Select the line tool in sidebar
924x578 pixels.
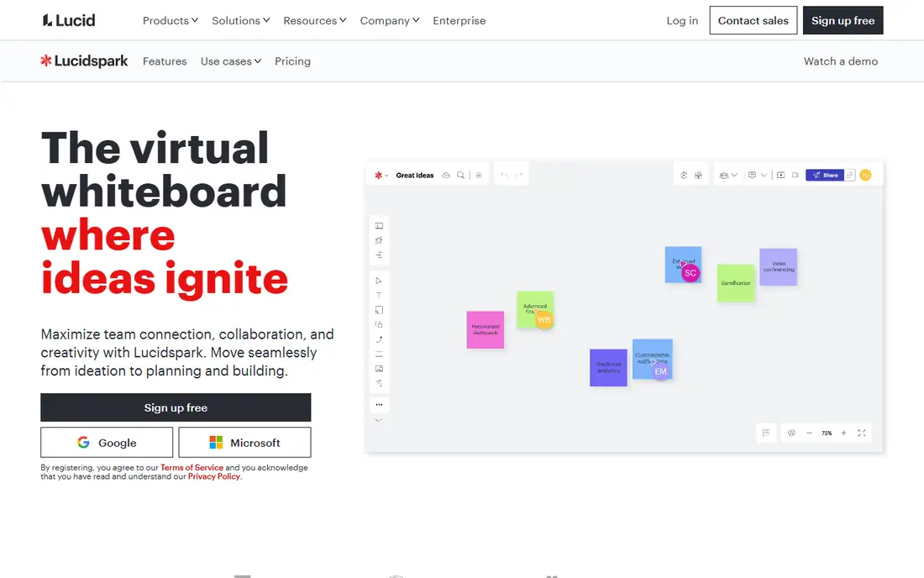(379, 354)
